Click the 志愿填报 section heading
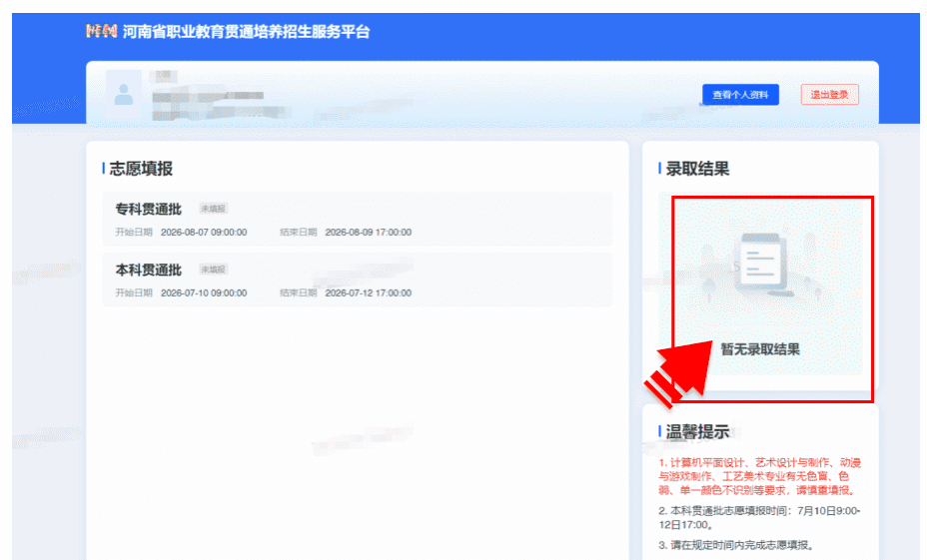 point(141,169)
